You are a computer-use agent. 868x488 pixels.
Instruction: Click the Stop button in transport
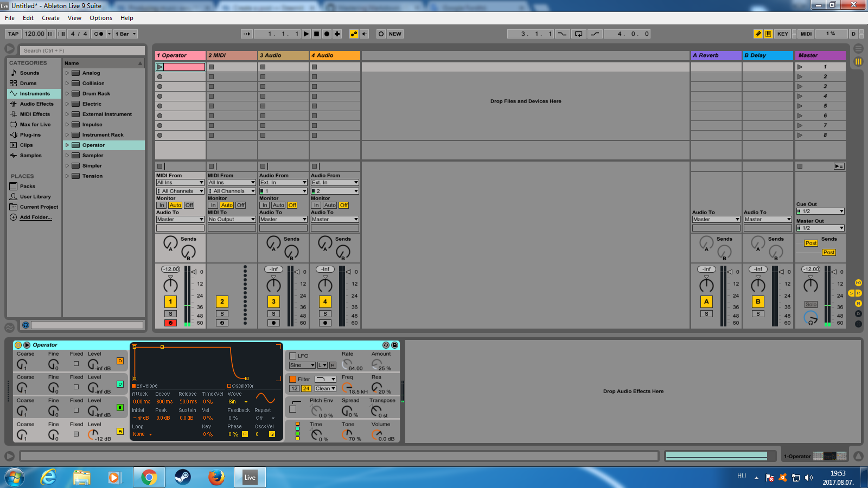[316, 34]
